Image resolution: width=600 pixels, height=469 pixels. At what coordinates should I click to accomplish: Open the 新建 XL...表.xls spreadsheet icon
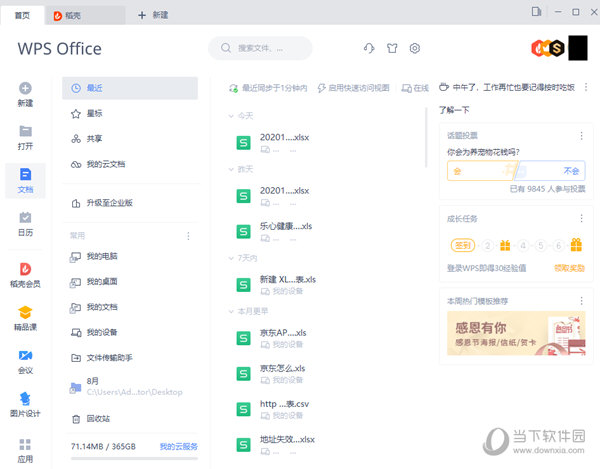243,285
